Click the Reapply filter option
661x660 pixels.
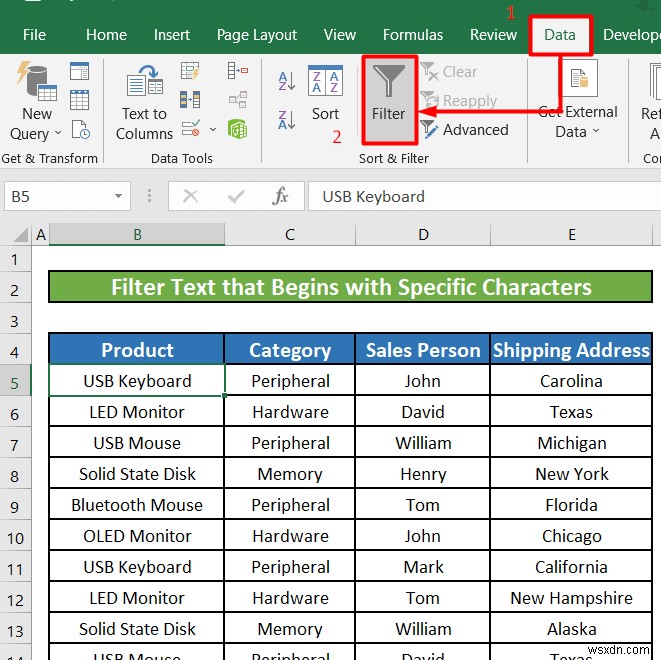[x=459, y=101]
